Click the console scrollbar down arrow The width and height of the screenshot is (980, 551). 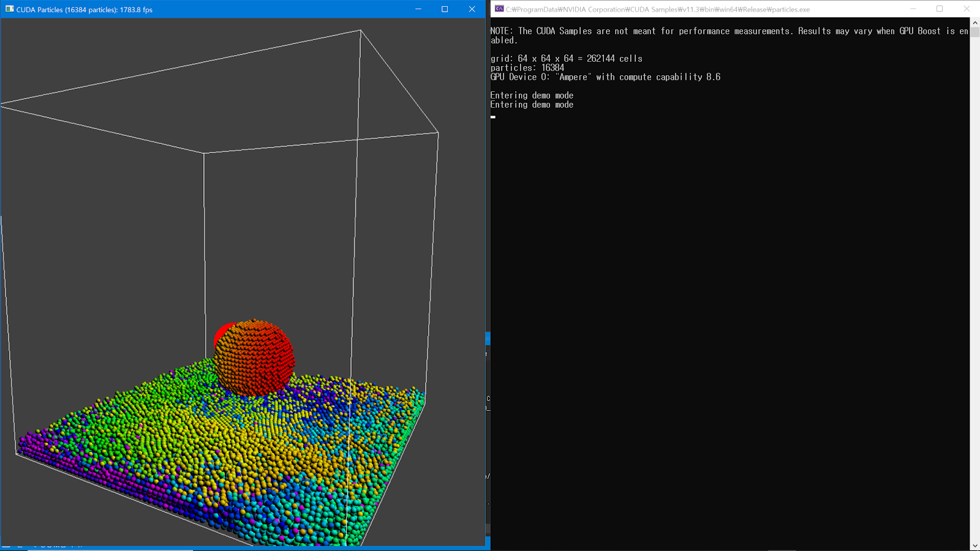974,545
